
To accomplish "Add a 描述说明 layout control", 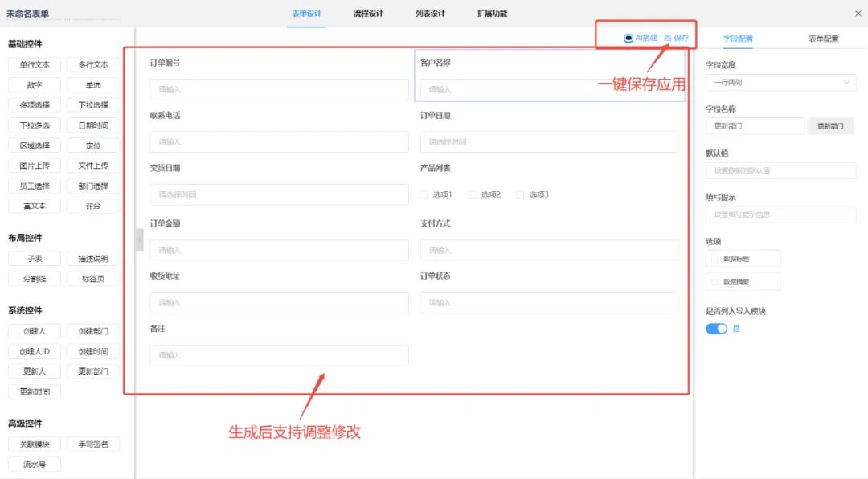I will coord(93,259).
